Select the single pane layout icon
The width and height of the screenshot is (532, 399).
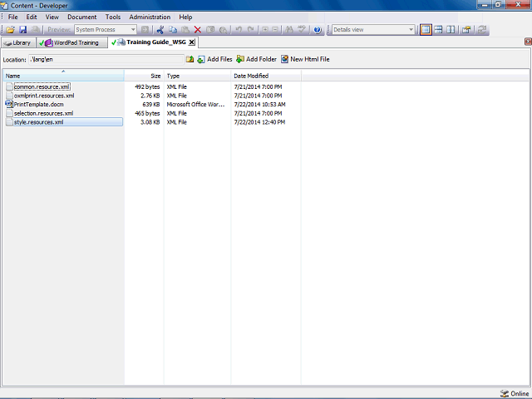point(426,30)
